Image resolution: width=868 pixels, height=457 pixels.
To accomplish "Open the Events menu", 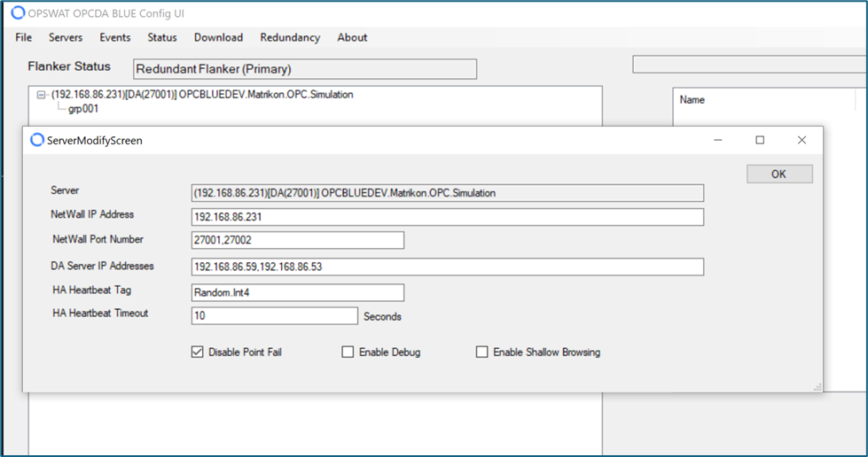I will coord(115,37).
